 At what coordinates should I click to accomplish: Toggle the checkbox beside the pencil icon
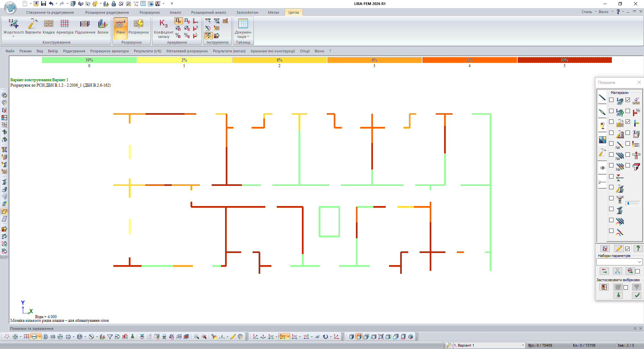627,249
